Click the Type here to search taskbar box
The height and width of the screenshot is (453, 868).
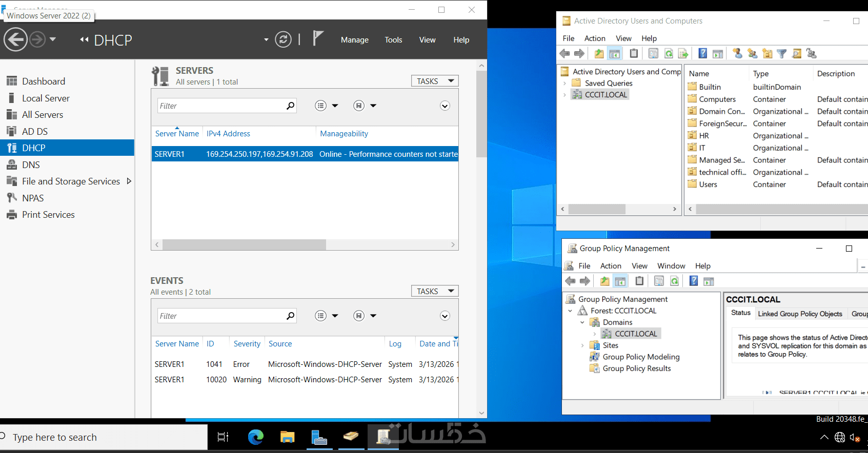[x=104, y=437]
